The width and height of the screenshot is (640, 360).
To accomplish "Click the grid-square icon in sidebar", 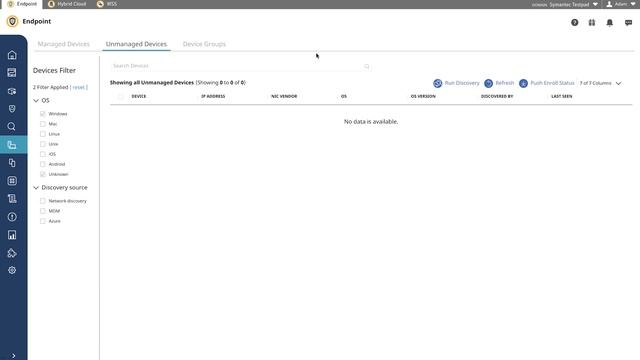I will 12,181.
